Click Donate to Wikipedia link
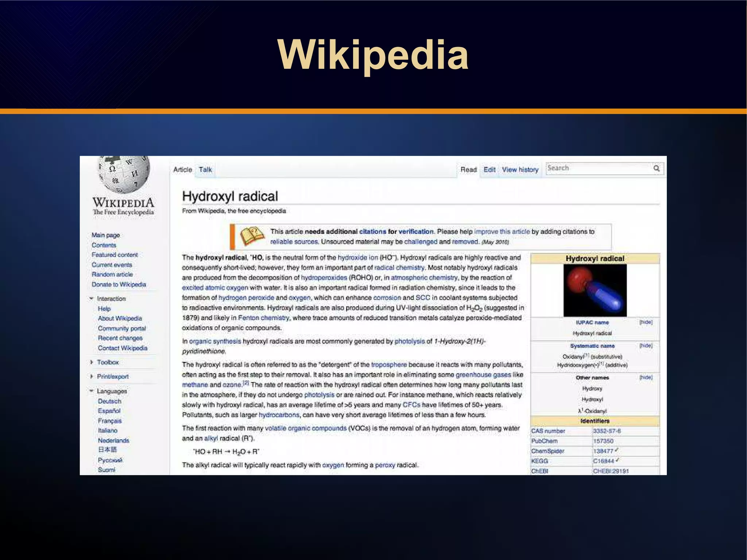 pos(119,284)
